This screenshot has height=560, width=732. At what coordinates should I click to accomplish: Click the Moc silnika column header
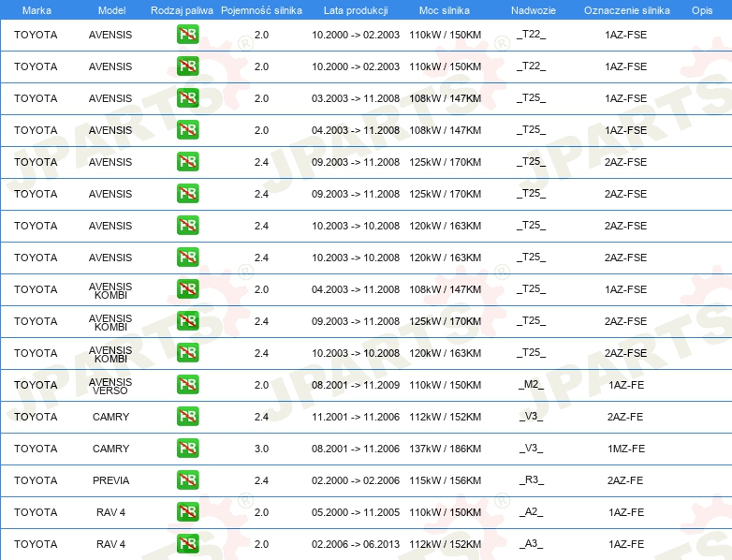click(445, 10)
